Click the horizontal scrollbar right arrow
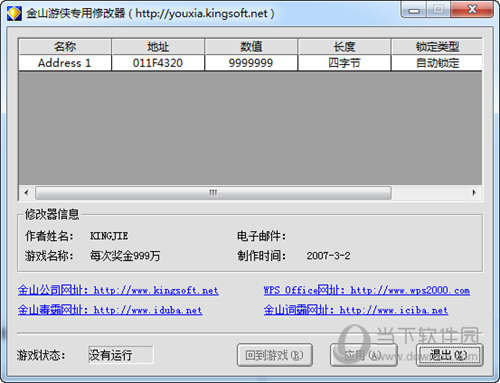Screen dimensions: 500x383 (474, 193)
